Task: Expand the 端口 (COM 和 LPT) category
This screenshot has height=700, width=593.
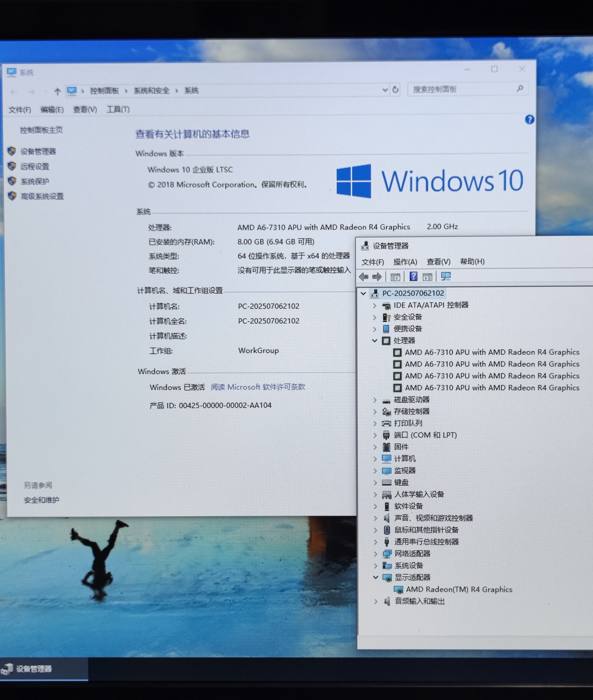Action: (x=375, y=435)
